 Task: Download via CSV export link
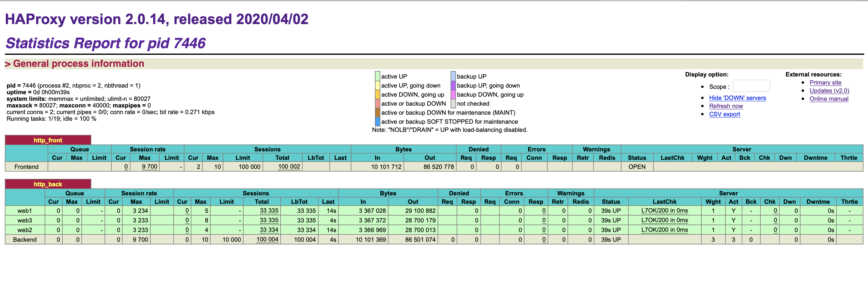point(725,114)
